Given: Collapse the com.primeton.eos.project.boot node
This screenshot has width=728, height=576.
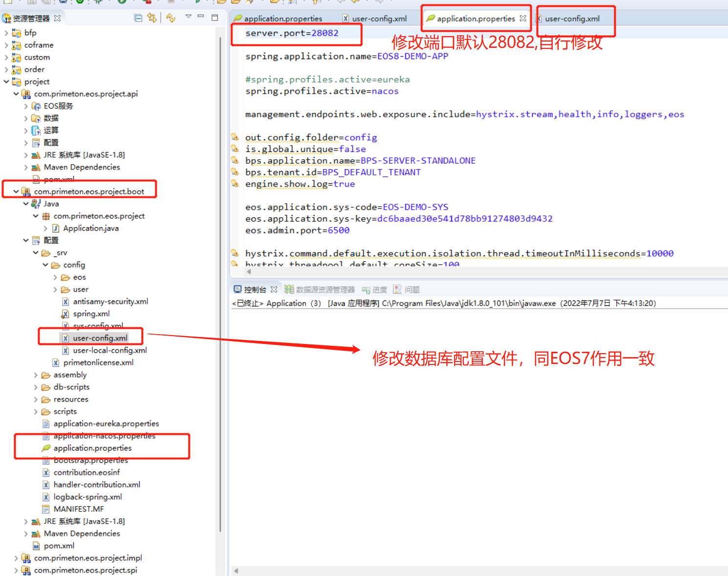Looking at the screenshot, I should click(16, 192).
